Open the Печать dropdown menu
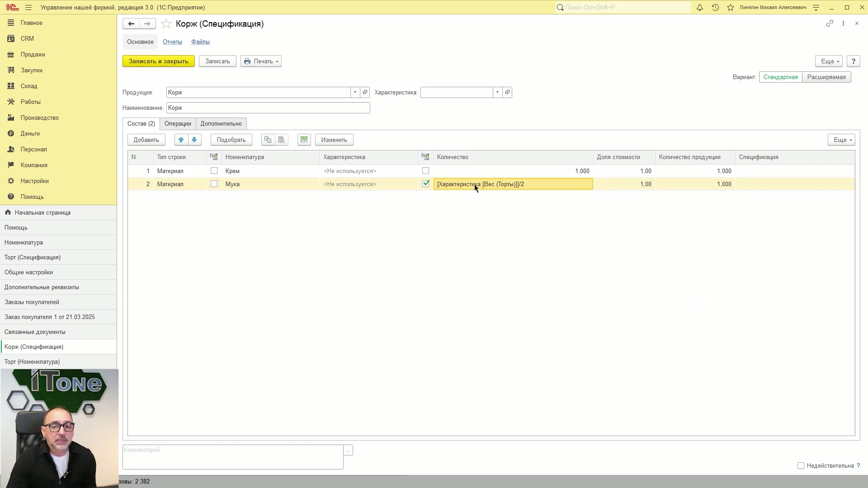The image size is (868, 488). pyautogui.click(x=261, y=61)
